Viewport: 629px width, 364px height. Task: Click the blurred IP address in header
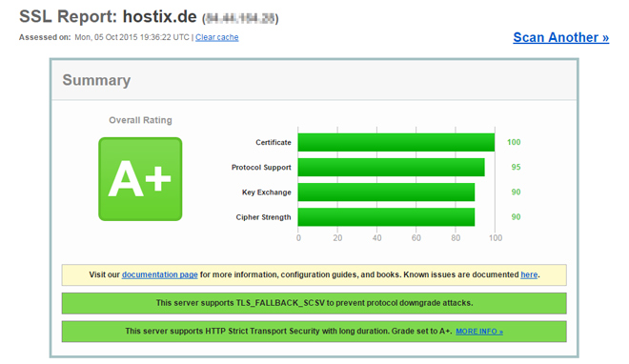[x=241, y=18]
